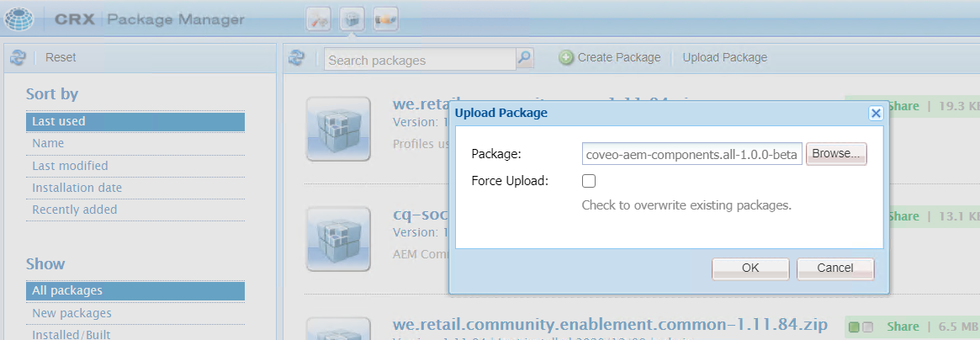Click Create Package text link
This screenshot has width=980, height=340.
(619, 57)
